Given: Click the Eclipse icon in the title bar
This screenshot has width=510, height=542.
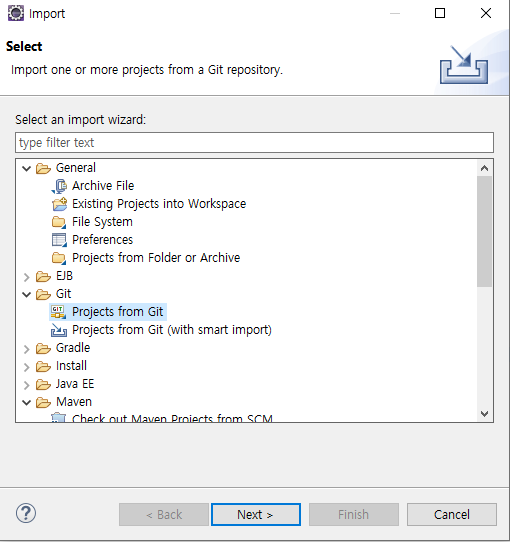Looking at the screenshot, I should coord(16,13).
